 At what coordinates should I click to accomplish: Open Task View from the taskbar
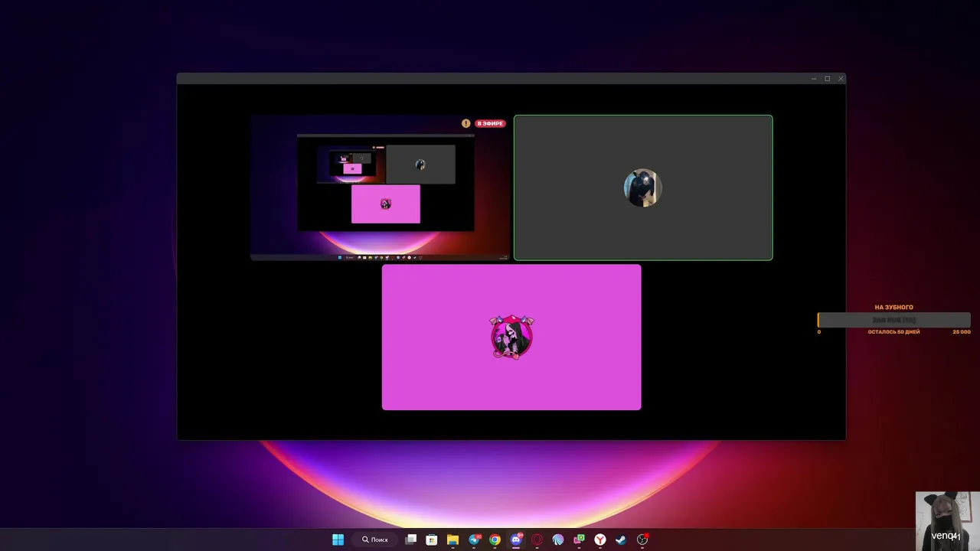point(411,540)
